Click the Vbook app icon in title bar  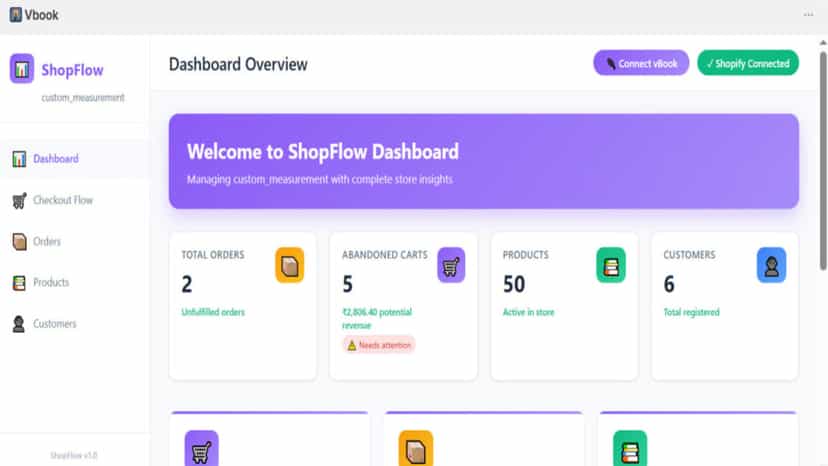coord(16,15)
